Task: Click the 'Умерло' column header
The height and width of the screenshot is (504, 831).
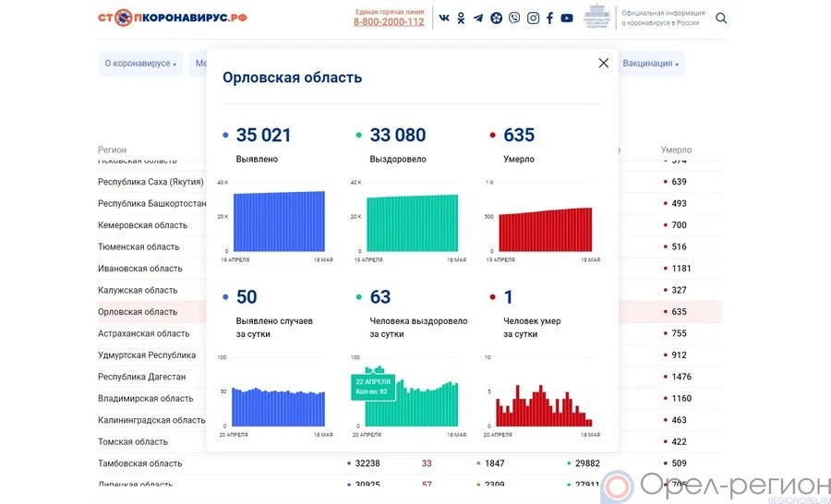Action: coord(676,150)
